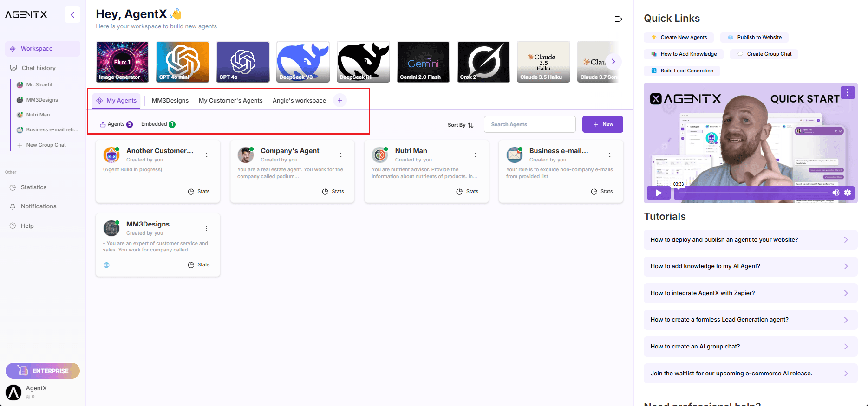Open the Help section
This screenshot has height=406, width=868.
(x=27, y=226)
